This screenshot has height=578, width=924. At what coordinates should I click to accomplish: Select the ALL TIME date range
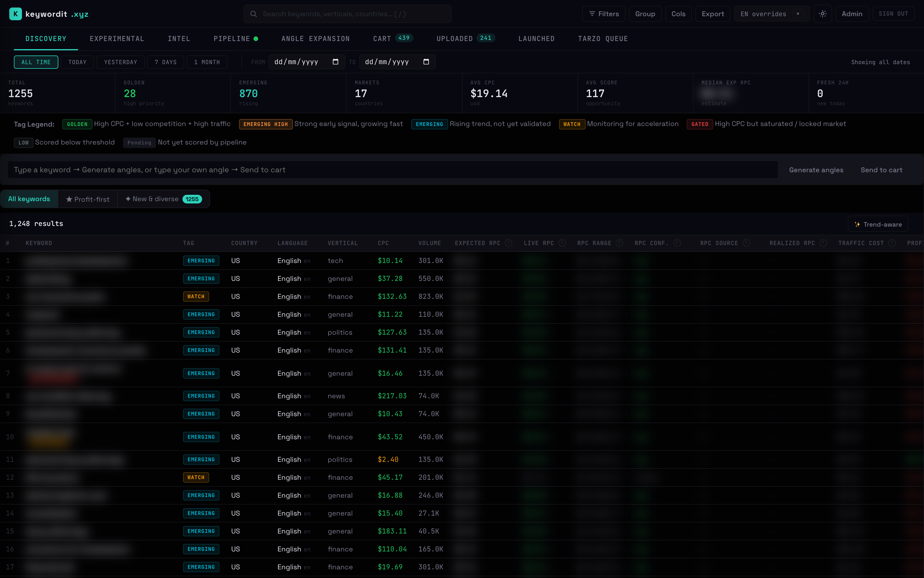(36, 62)
